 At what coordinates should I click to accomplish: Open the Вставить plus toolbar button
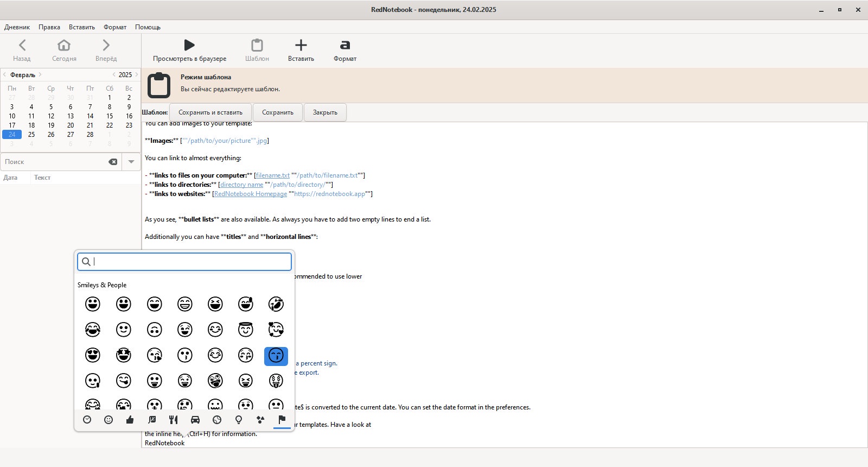tap(301, 50)
